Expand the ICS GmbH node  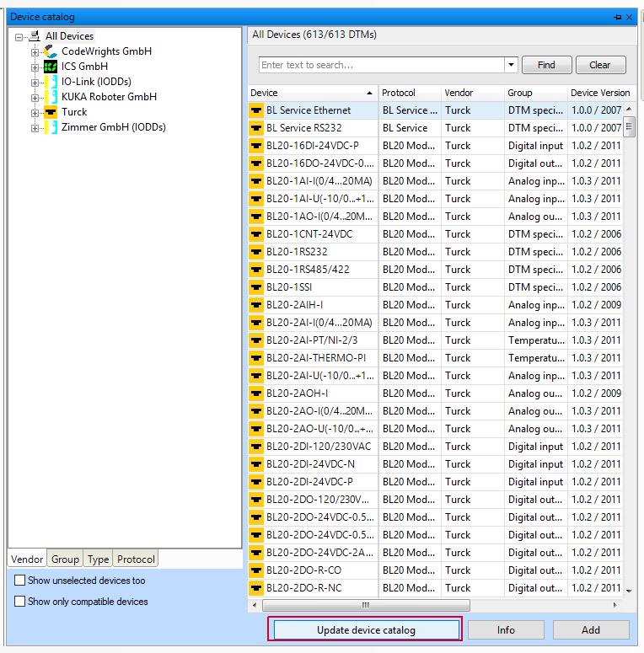coord(35,67)
